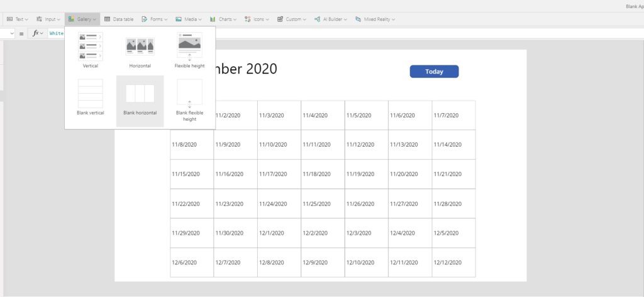Select the 12/7/2020 calendar cell
The width and height of the screenshot is (644, 297).
pyautogui.click(x=236, y=262)
